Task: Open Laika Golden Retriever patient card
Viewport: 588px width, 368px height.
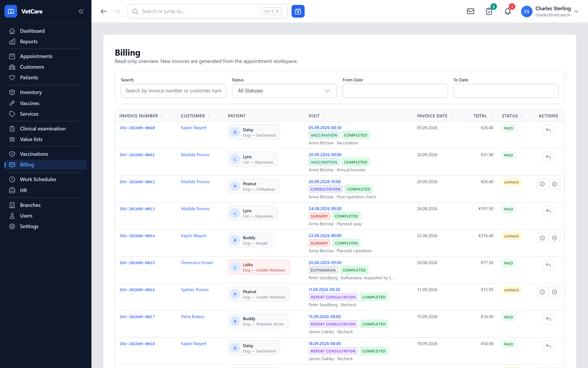Action: (x=258, y=267)
